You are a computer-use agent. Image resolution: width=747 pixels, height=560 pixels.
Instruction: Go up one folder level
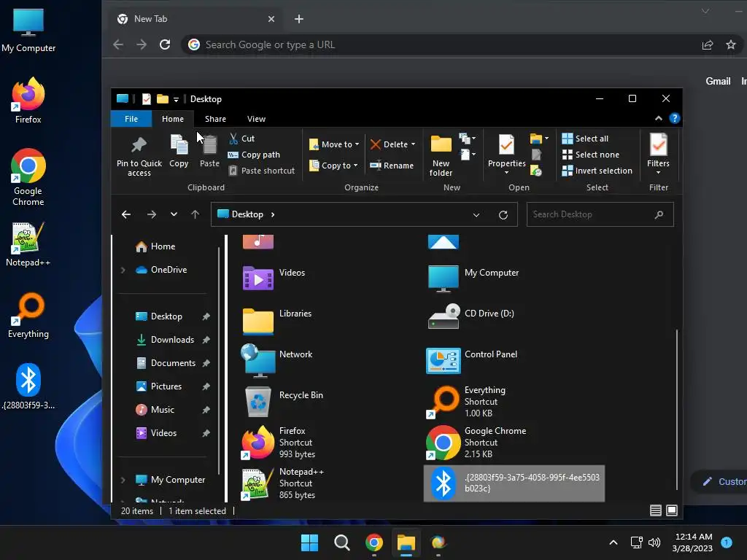[195, 215]
